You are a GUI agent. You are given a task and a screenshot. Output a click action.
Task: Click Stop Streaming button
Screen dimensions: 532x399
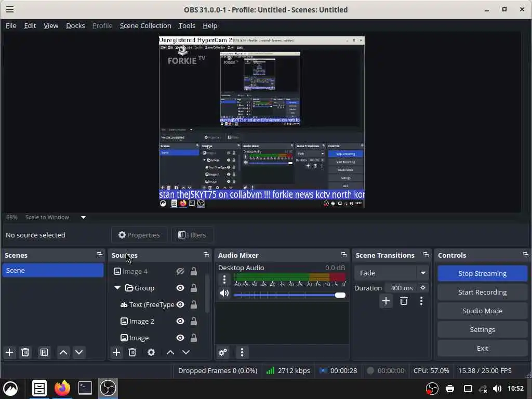[x=483, y=273]
